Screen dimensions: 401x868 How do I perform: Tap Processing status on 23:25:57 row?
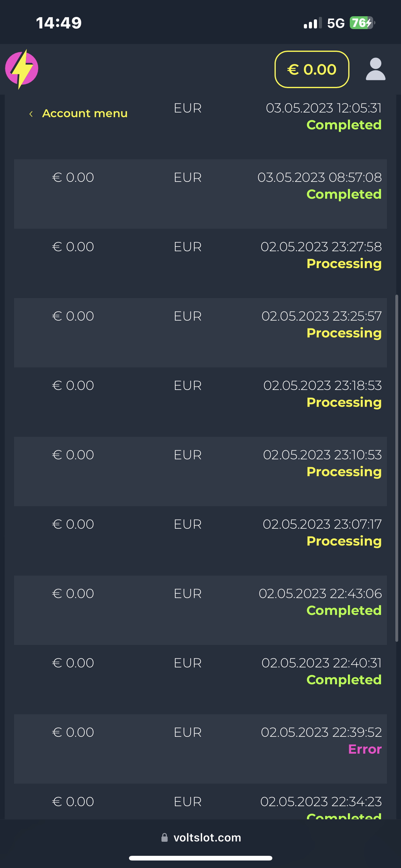click(x=344, y=333)
